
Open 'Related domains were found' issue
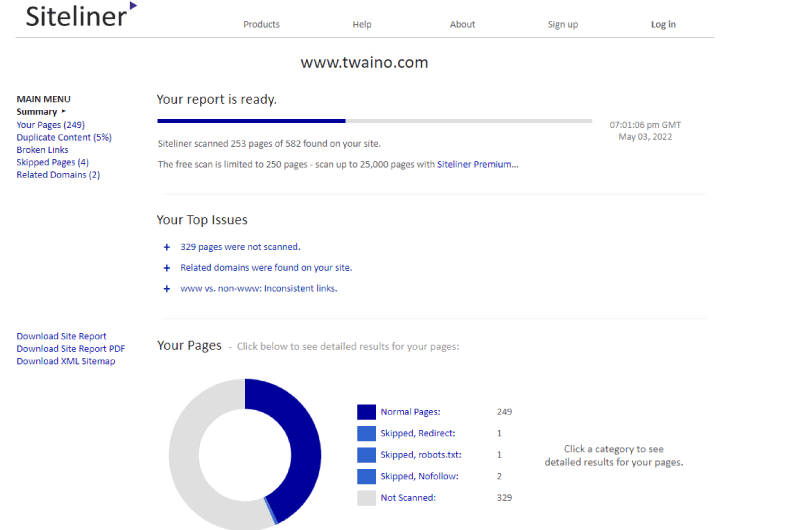point(266,267)
